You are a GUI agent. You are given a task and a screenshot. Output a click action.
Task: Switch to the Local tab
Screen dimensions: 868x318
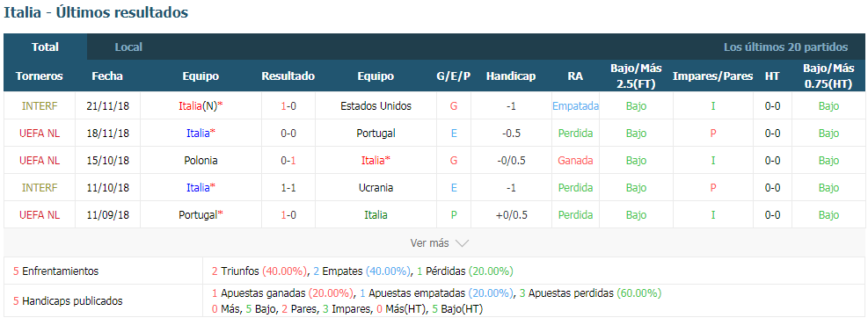pyautogui.click(x=128, y=47)
